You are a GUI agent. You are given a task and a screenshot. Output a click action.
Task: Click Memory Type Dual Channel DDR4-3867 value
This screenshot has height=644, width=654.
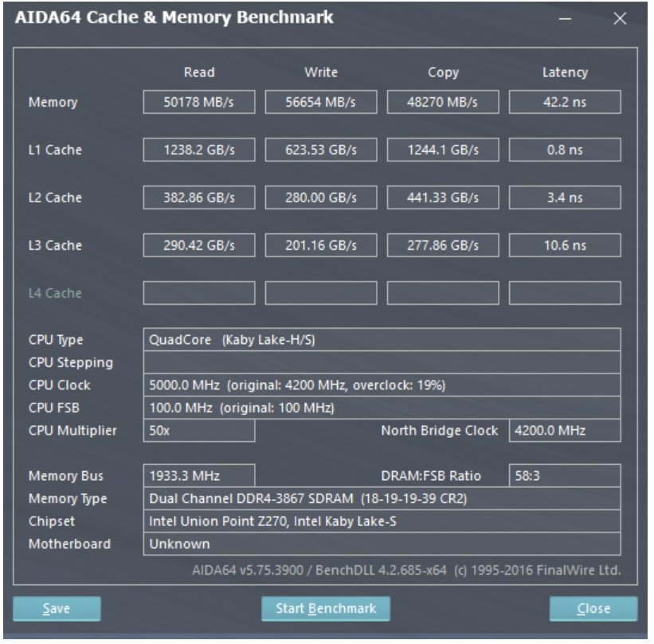tap(382, 498)
